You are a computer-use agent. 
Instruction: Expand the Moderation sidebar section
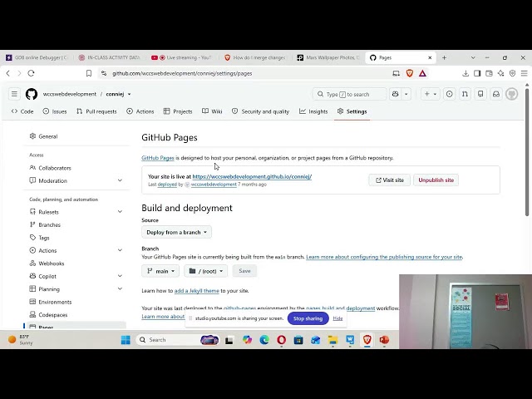click(120, 180)
